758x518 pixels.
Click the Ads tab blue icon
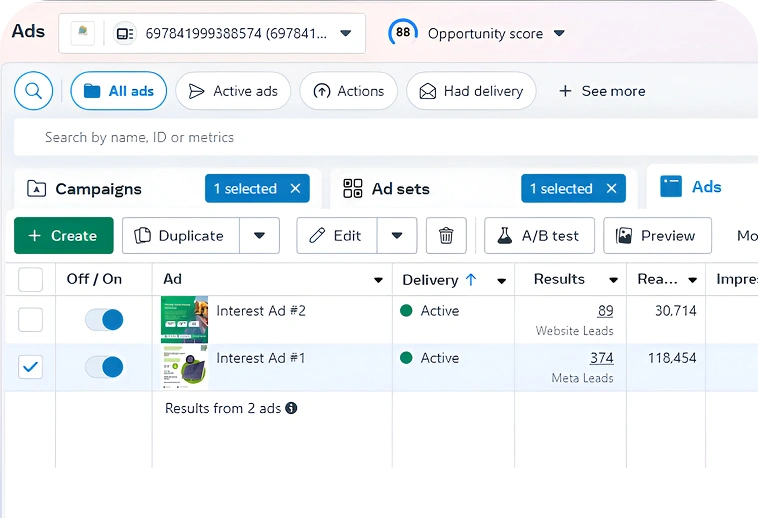(x=671, y=187)
